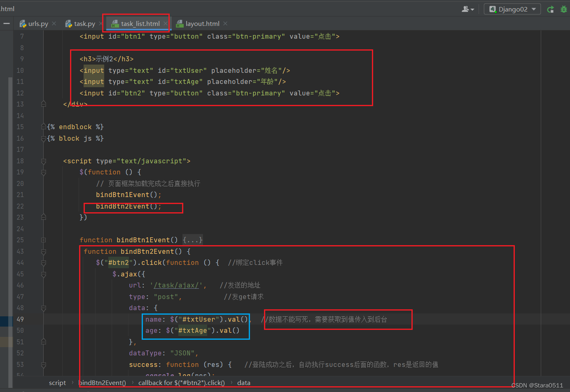This screenshot has width=570, height=392.
Task: Click the "txtUser" id attribute value
Action: click(x=189, y=70)
